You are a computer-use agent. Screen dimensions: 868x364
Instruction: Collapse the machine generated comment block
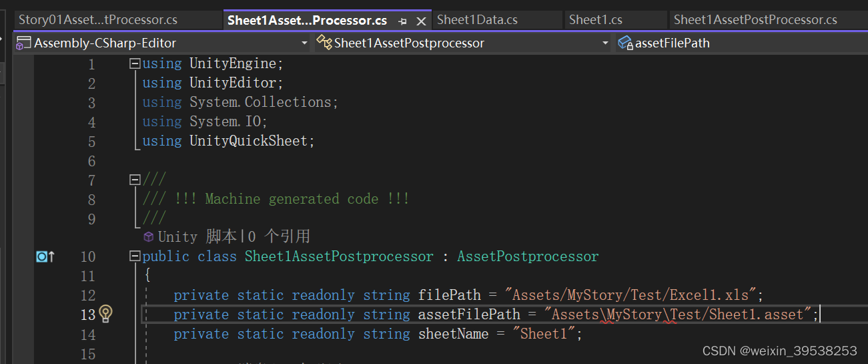[135, 180]
